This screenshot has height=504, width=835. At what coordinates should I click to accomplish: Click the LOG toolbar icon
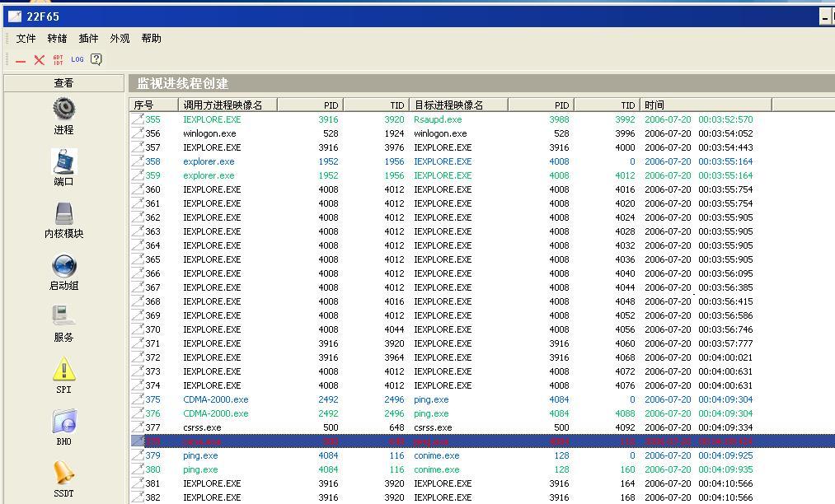pyautogui.click(x=77, y=59)
